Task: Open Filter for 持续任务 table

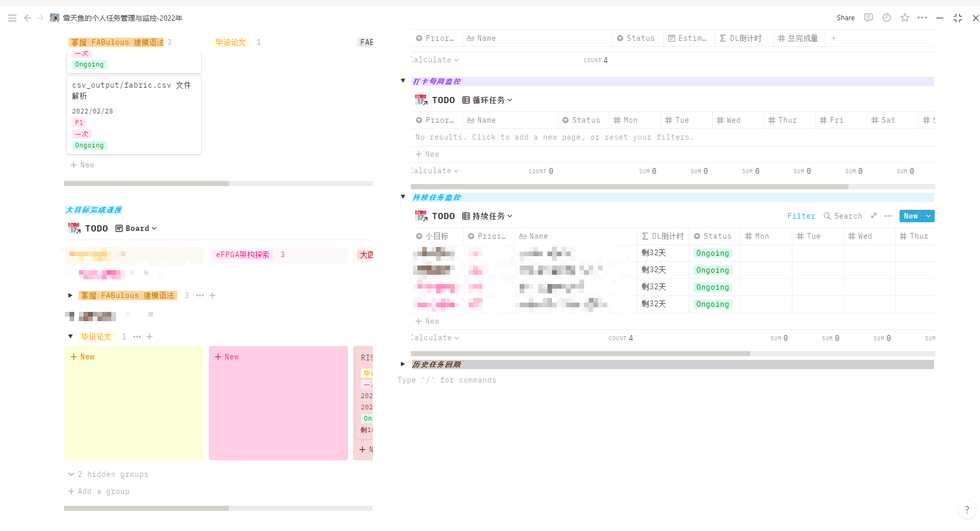Action: click(x=801, y=216)
